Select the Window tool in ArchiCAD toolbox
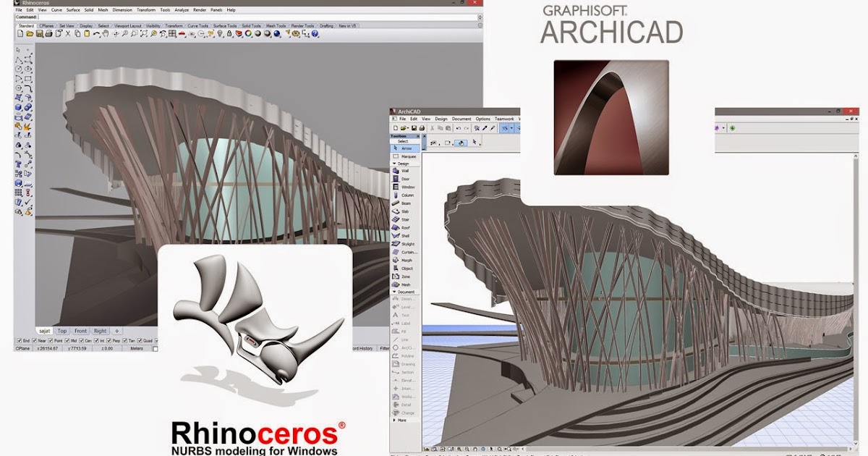Screen dimensions: 868x456 pyautogui.click(x=406, y=187)
